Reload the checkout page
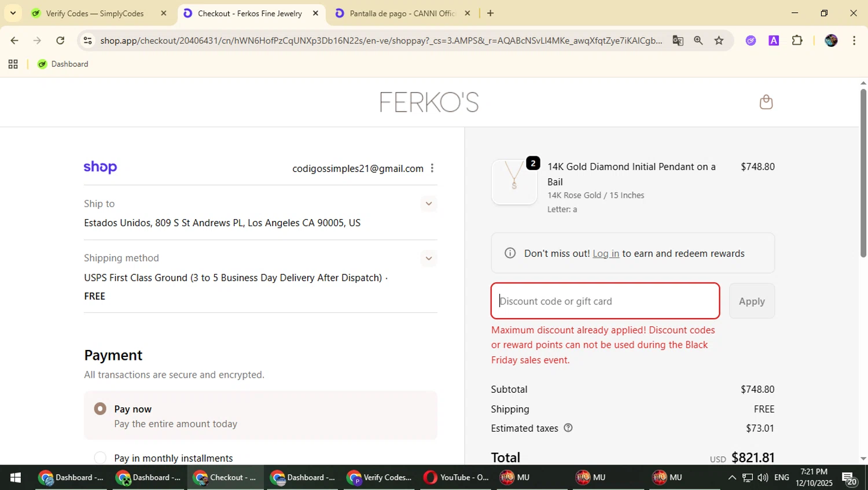Screen dimensions: 868x490 tap(60, 40)
